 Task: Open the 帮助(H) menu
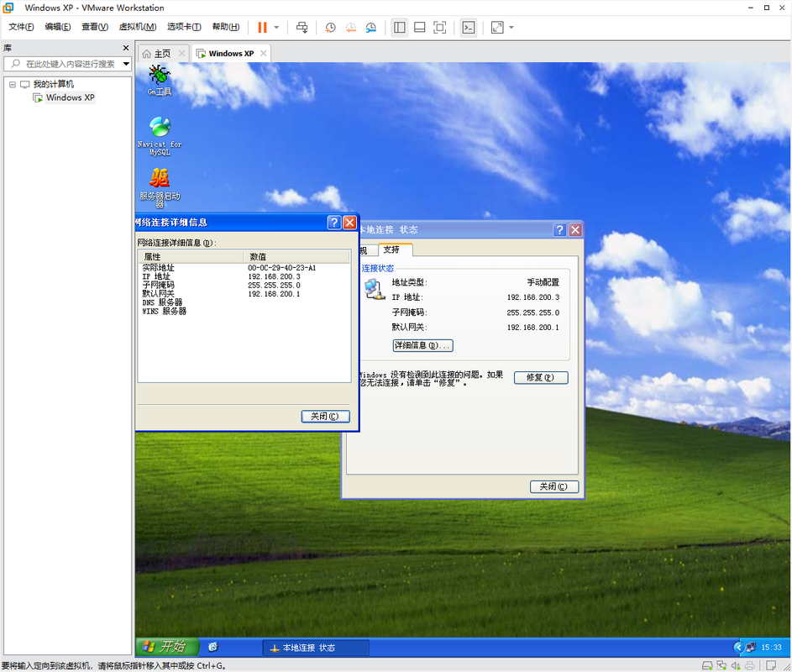225,27
